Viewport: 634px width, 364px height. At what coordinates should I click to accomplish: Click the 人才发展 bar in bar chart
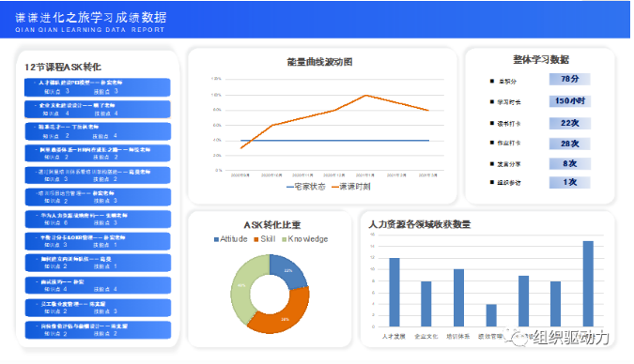(394, 292)
